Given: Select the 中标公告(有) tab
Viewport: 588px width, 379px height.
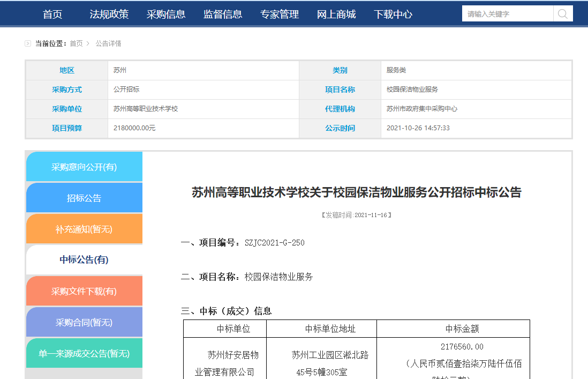Looking at the screenshot, I should (85, 259).
